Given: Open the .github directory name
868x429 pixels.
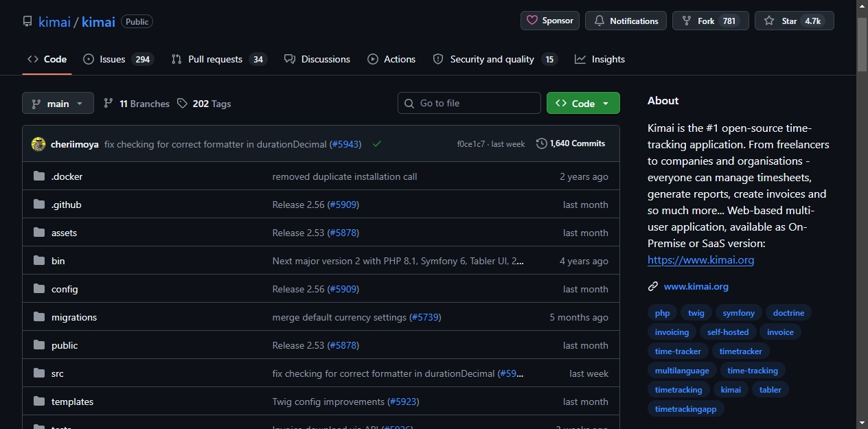Looking at the screenshot, I should (66, 205).
